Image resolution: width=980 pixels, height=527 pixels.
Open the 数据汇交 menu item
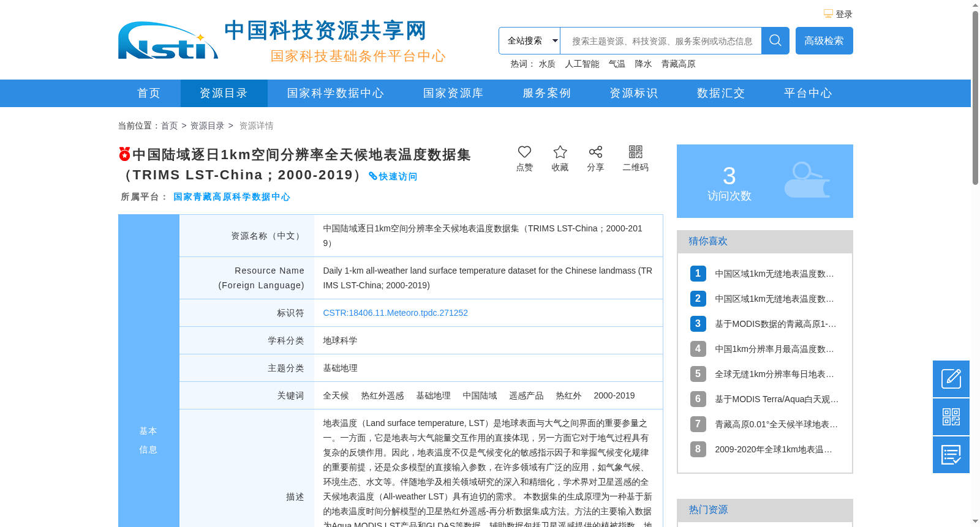point(721,93)
